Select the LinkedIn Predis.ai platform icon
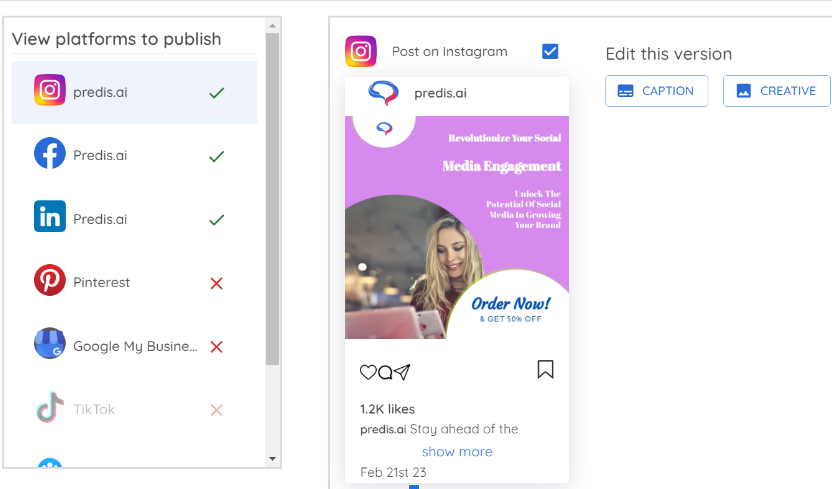Image resolution: width=832 pixels, height=489 pixels. 50,216
